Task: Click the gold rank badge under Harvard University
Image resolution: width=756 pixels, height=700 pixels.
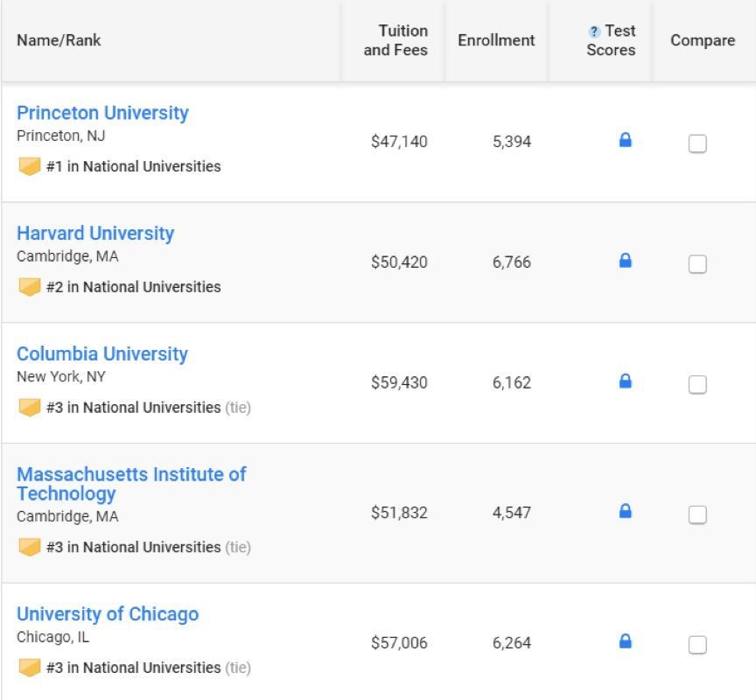Action: click(x=30, y=287)
